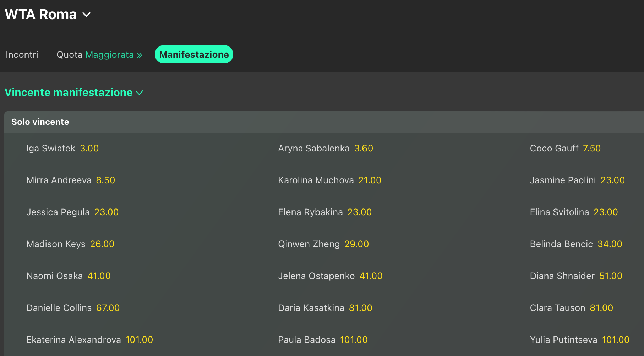Viewport: 644px width, 356px height.
Task: Choose Mirra Andreeva odds 8.50
Action: pyautogui.click(x=105, y=180)
